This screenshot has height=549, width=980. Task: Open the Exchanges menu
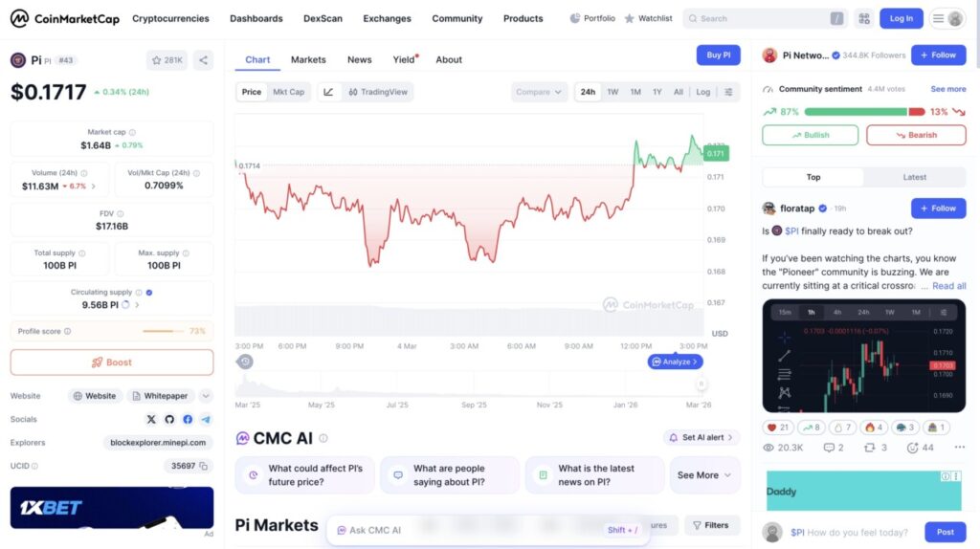pyautogui.click(x=387, y=18)
